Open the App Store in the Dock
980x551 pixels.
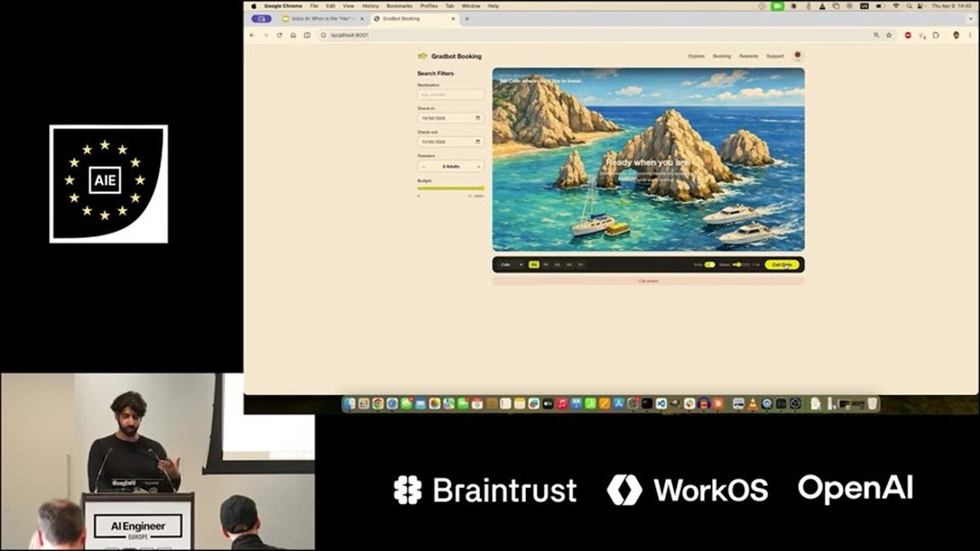click(618, 403)
